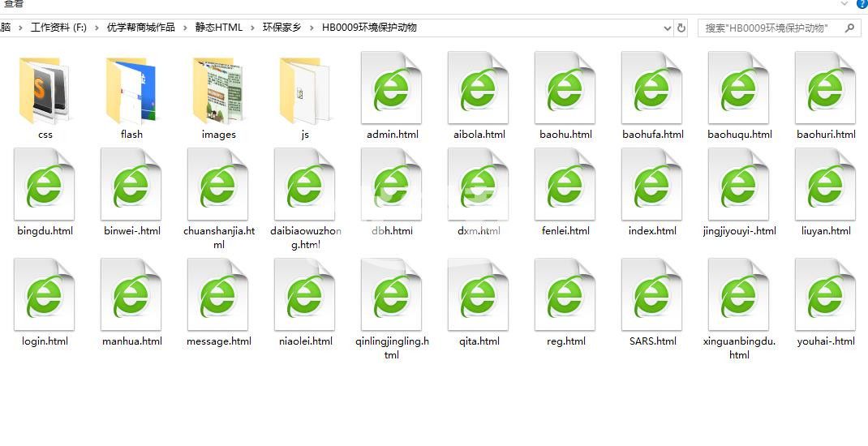
Task: Choose the xinguanbingdu.html file
Action: click(739, 297)
